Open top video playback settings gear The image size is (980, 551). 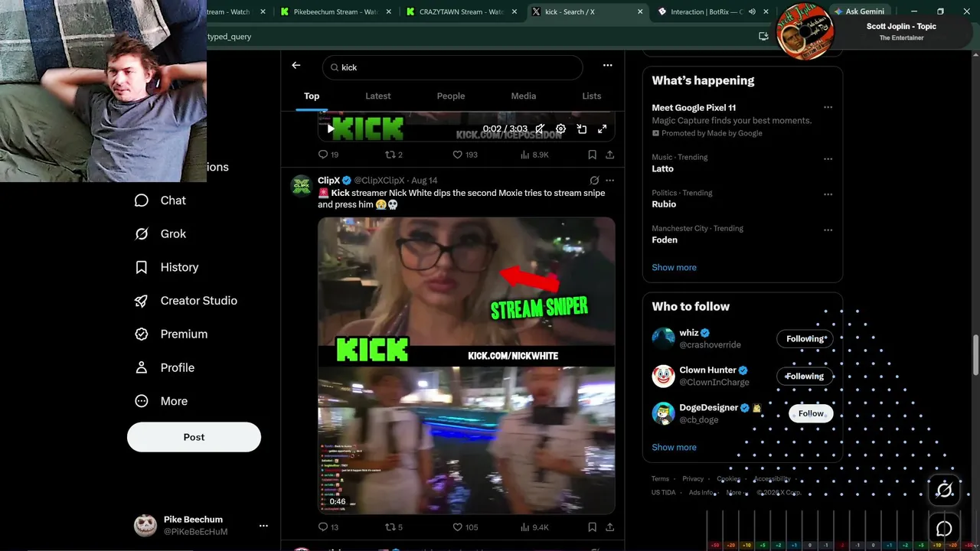560,129
